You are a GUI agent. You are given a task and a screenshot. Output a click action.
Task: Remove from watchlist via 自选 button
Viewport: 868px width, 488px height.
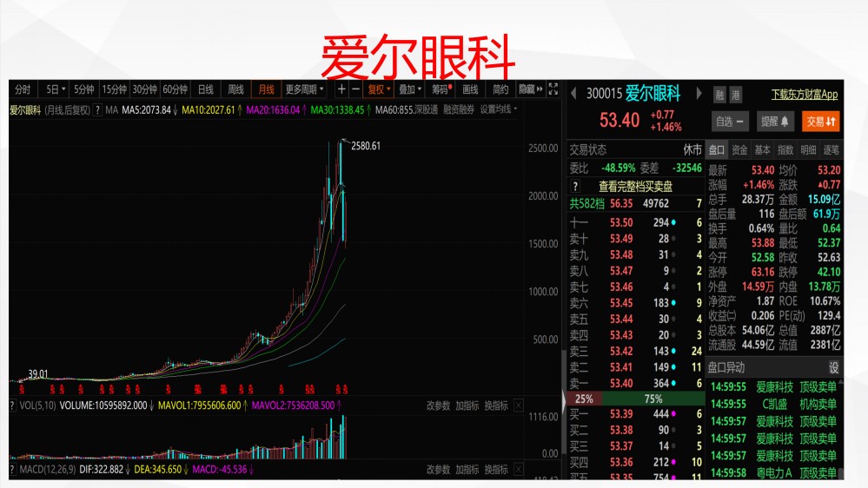coord(730,122)
